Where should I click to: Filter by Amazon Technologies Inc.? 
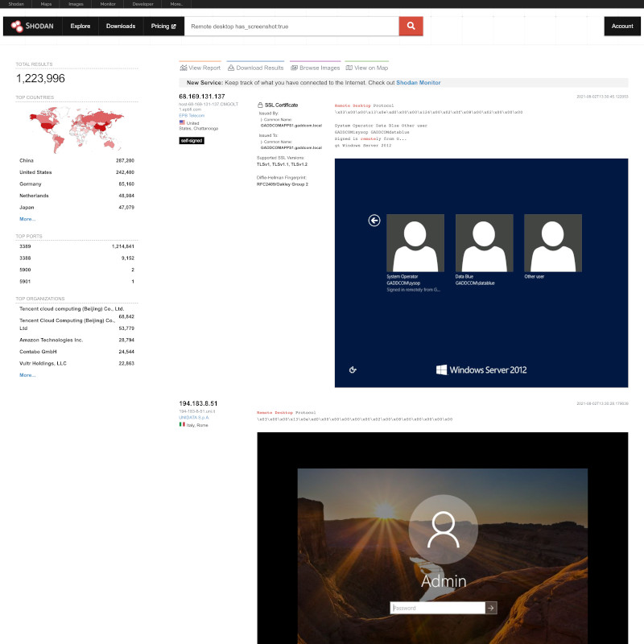[76, 340]
